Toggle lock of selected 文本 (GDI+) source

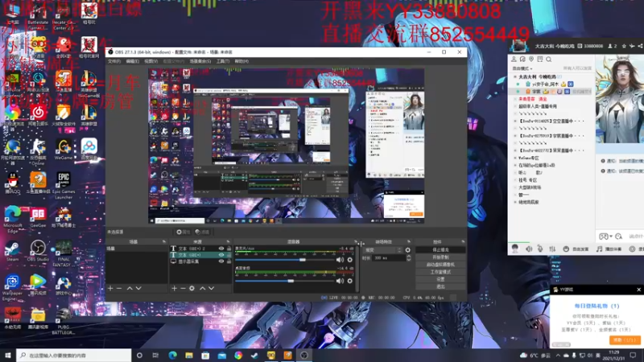pyautogui.click(x=229, y=255)
